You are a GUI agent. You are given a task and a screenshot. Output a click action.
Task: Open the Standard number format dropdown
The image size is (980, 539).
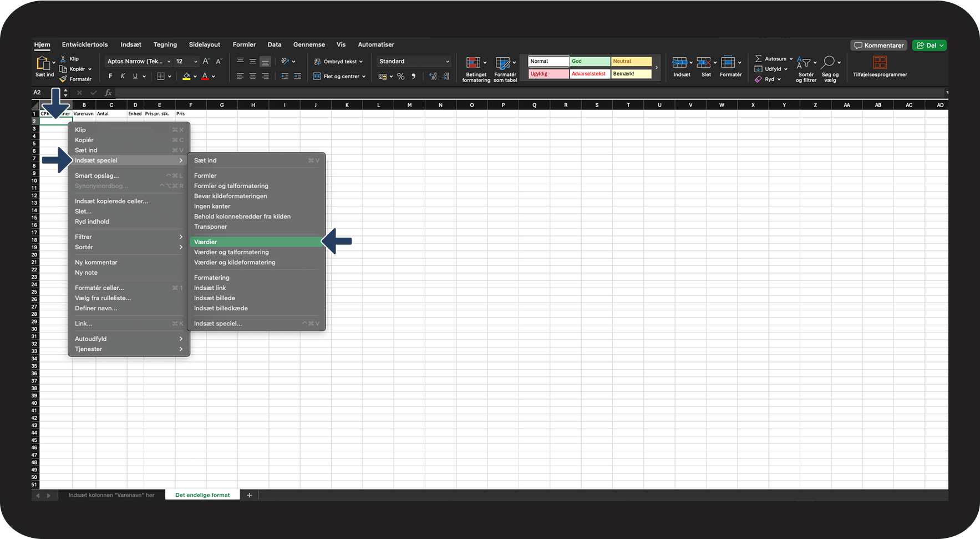414,62
